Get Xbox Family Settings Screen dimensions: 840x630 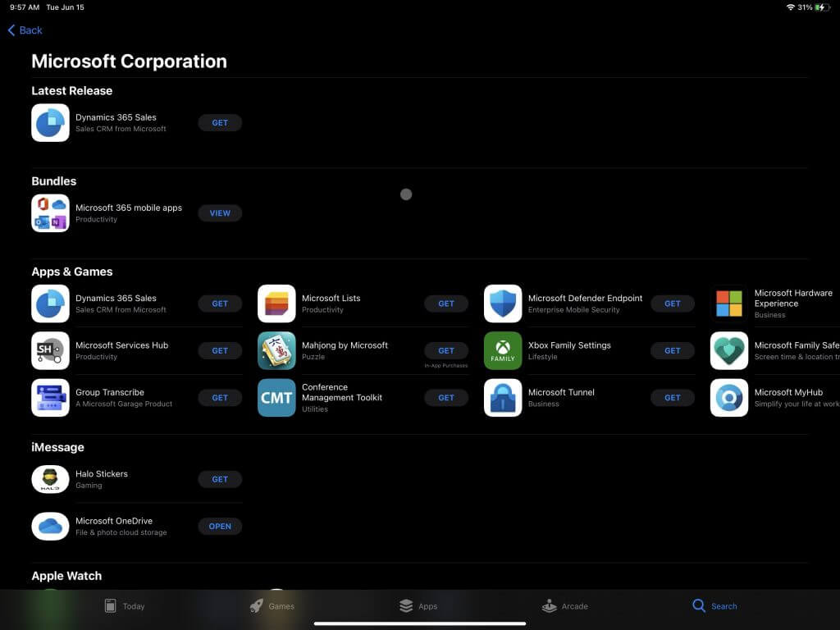[x=673, y=351]
